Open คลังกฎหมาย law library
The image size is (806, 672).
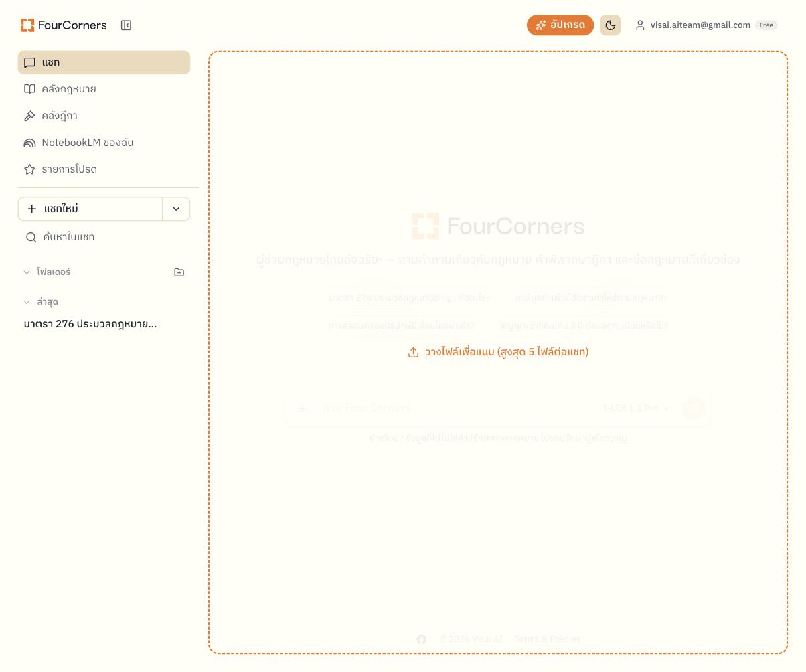click(104, 89)
